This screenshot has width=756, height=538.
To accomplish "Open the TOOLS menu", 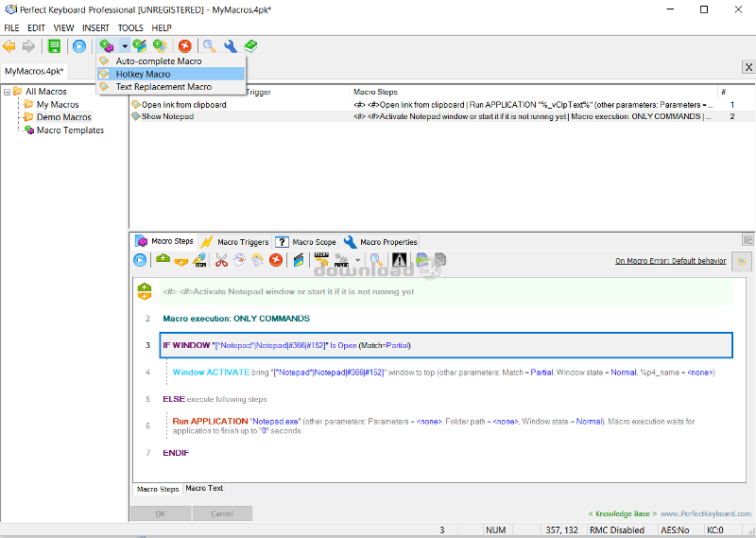I will [130, 28].
